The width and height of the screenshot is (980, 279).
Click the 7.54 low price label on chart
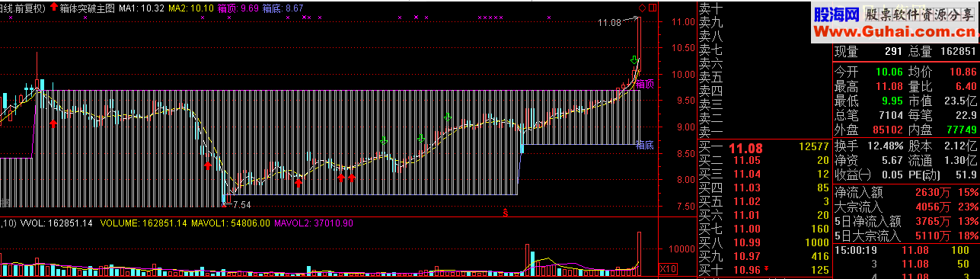pos(241,205)
